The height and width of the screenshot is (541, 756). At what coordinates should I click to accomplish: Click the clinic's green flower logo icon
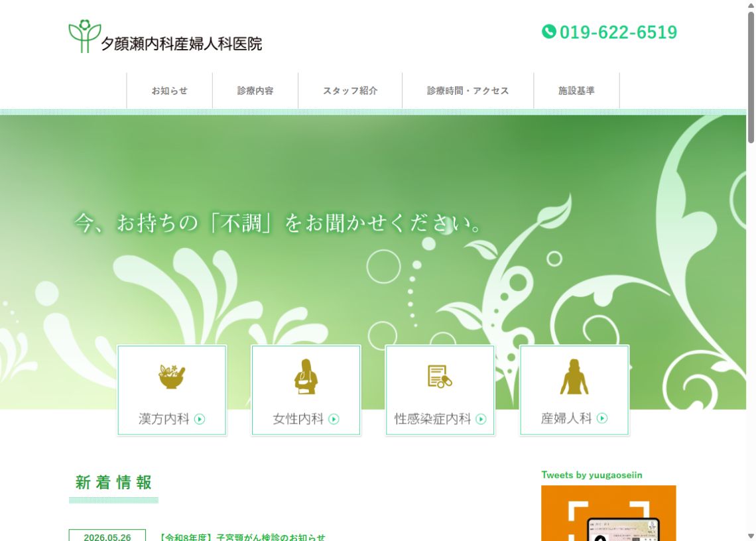click(x=84, y=36)
